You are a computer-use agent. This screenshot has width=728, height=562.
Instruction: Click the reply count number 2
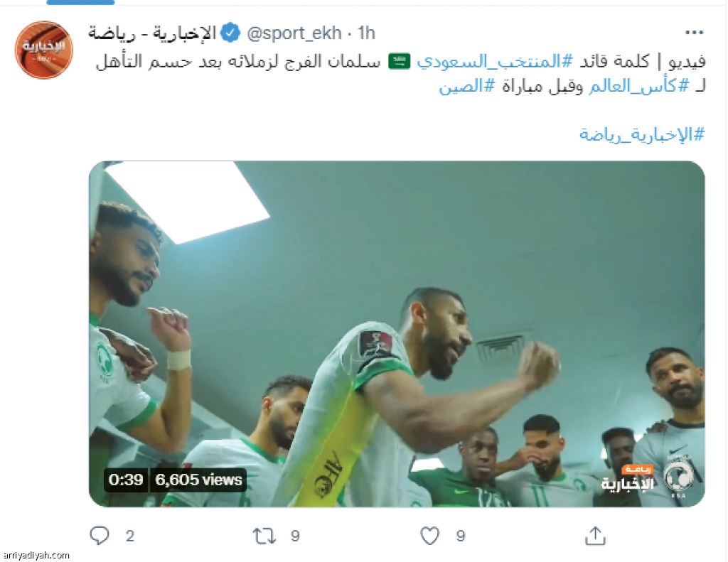(130, 536)
